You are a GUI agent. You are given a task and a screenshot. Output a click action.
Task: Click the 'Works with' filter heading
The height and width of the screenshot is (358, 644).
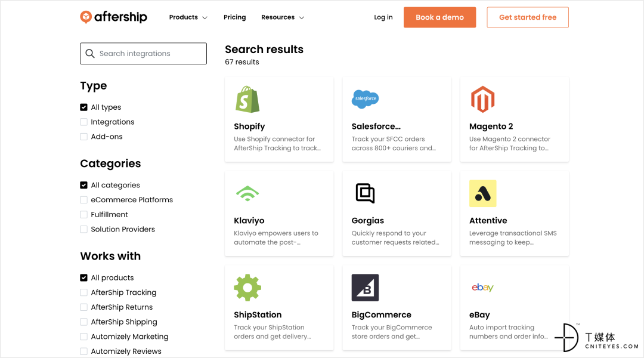[x=110, y=256]
